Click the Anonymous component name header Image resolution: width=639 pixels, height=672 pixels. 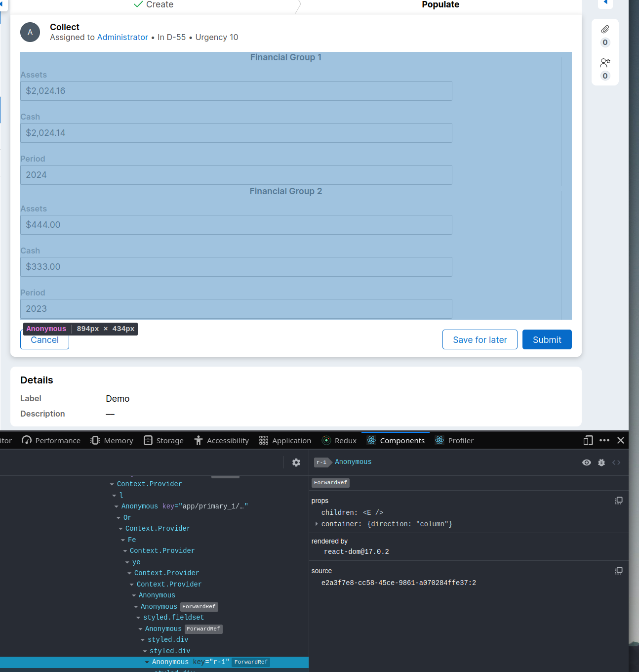(353, 462)
